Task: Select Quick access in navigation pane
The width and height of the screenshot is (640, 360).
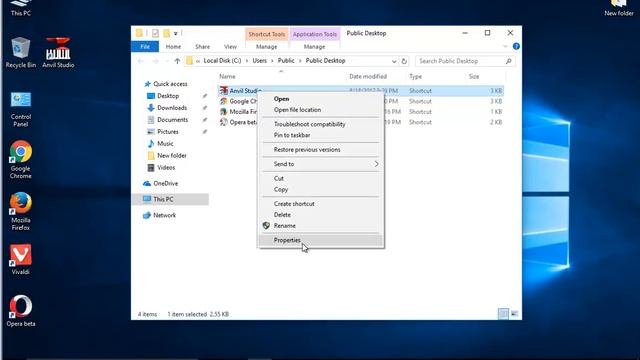Action: click(170, 84)
